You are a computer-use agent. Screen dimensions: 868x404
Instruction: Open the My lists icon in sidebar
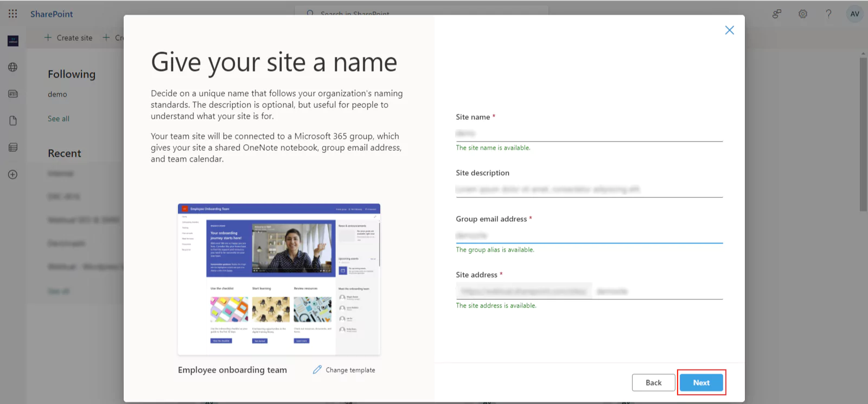click(x=13, y=148)
